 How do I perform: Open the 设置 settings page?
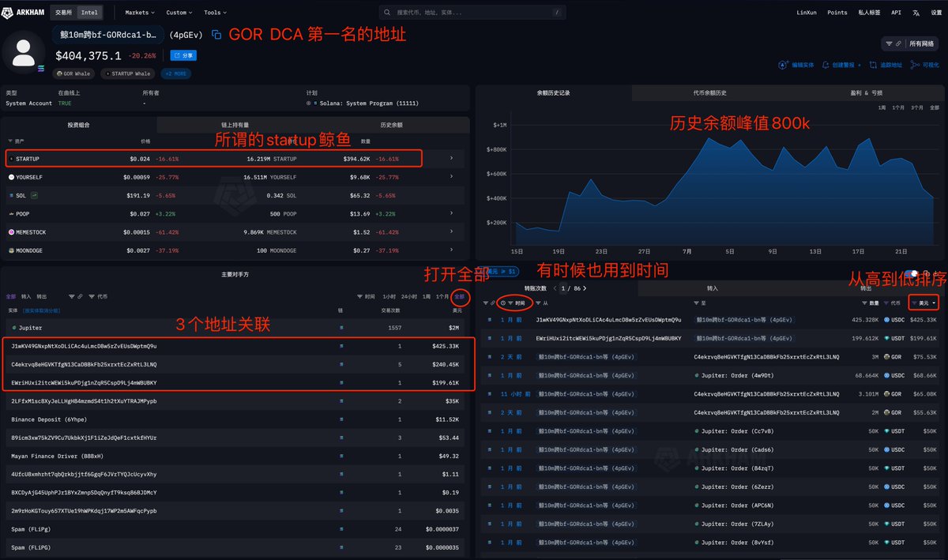pyautogui.click(x=935, y=13)
